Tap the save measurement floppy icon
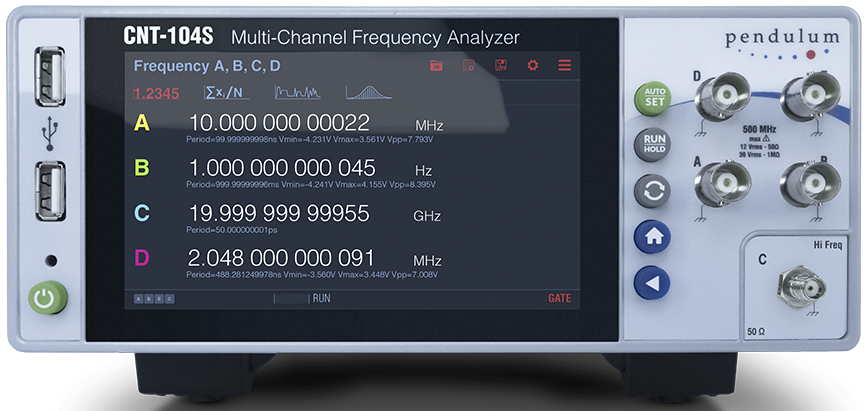This screenshot has height=411, width=865. coord(500,66)
